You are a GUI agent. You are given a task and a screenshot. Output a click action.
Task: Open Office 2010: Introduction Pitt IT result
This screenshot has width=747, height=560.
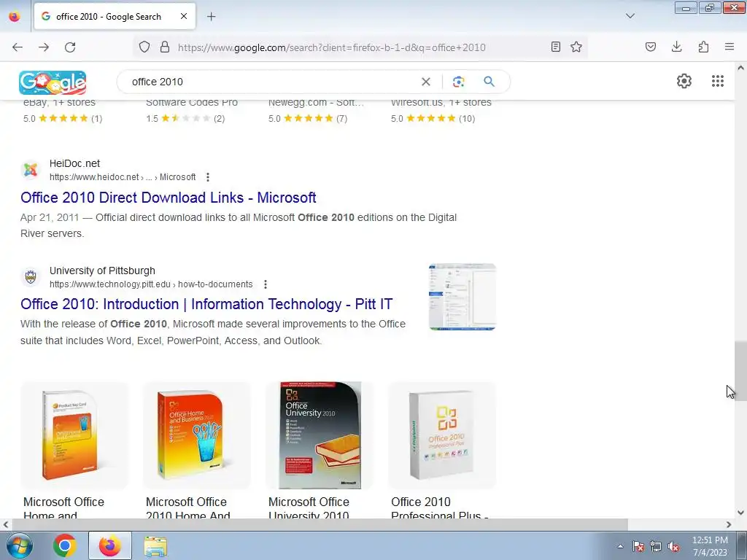[206, 304]
